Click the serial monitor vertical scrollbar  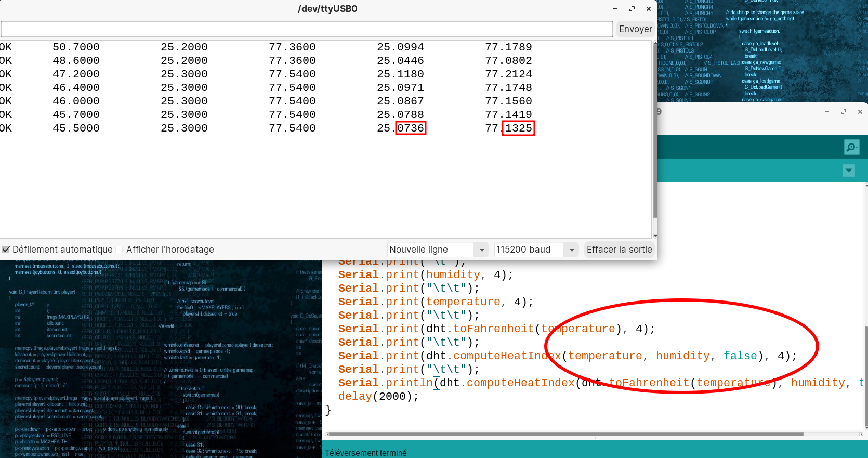point(655,130)
